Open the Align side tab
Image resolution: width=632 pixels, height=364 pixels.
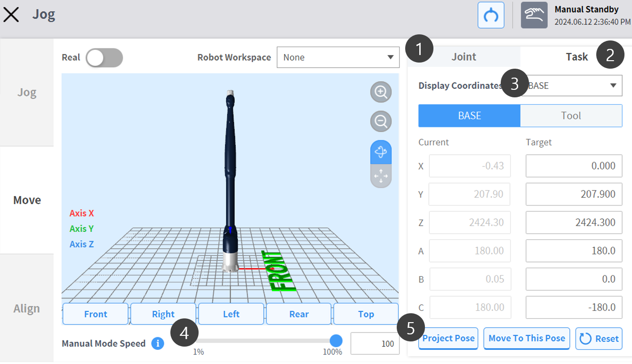click(x=27, y=309)
